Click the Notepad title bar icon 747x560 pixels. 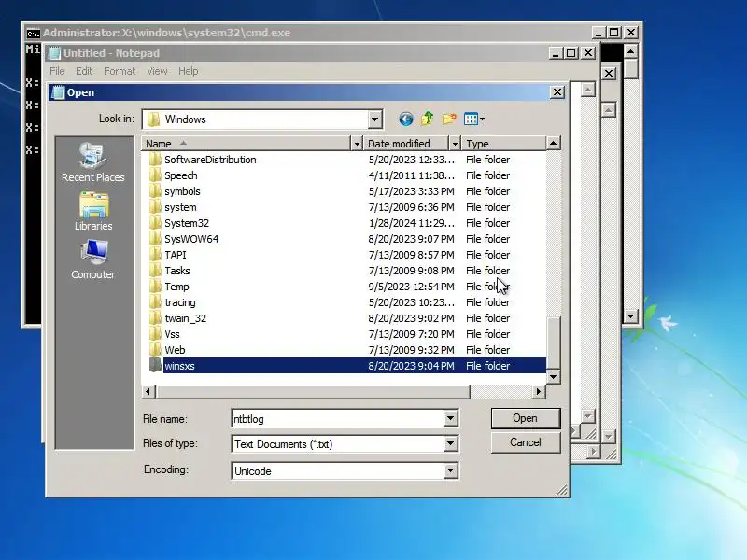pos(55,53)
